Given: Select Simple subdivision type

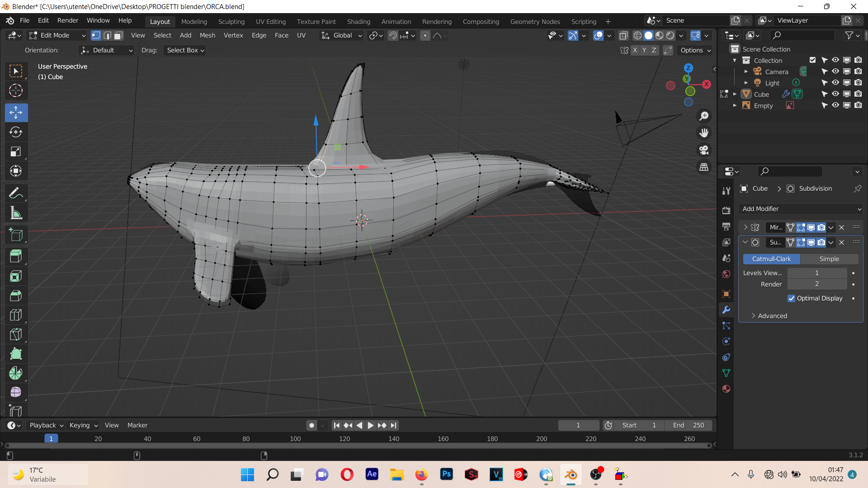Looking at the screenshot, I should [829, 259].
